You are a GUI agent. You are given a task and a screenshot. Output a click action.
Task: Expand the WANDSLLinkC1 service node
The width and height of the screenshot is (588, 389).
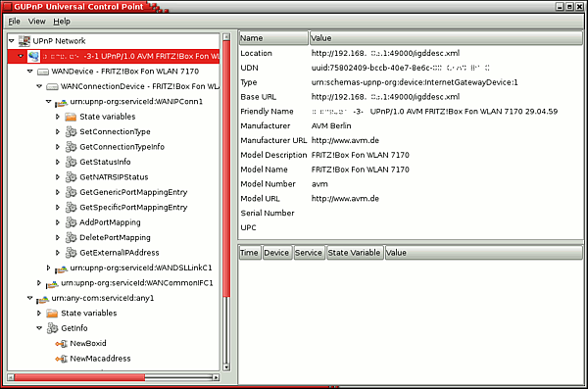coord(48,267)
